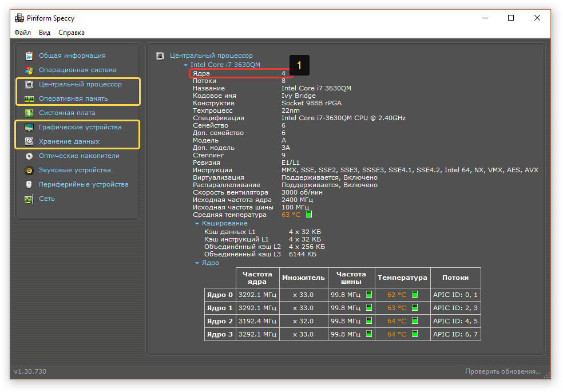563x392 pixels.
Task: Click the Оптические накопители disc icon
Action: [x=29, y=156]
